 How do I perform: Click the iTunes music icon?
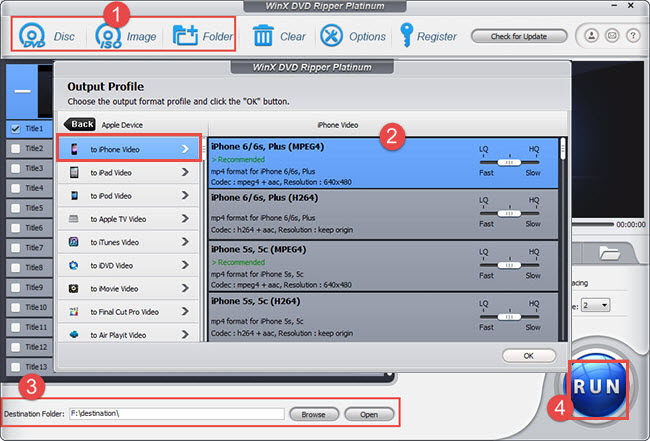[x=74, y=242]
